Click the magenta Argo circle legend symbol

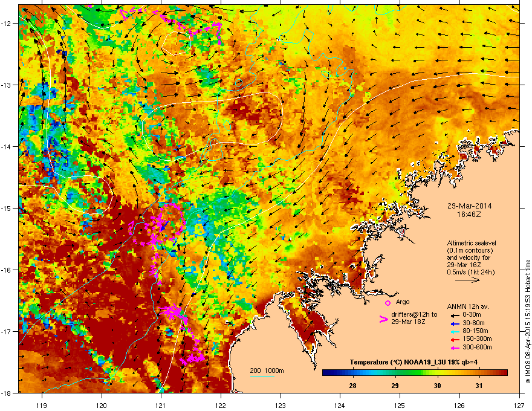(388, 303)
